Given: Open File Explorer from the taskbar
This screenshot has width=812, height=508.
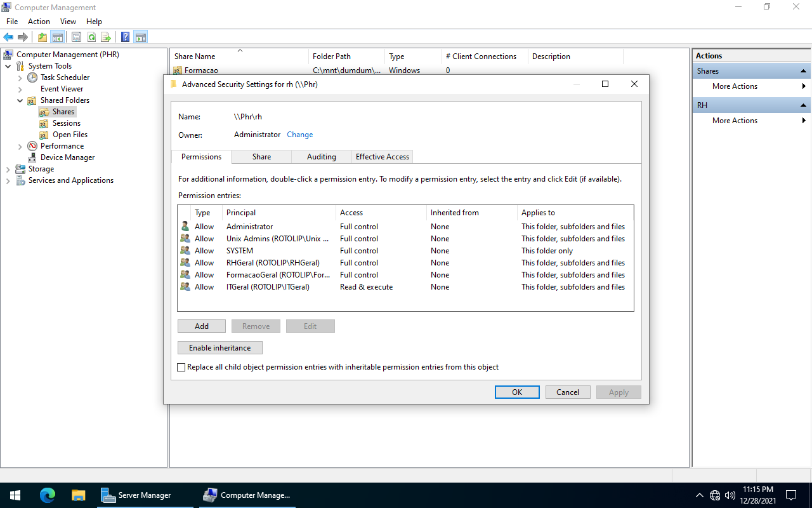Looking at the screenshot, I should pyautogui.click(x=78, y=495).
